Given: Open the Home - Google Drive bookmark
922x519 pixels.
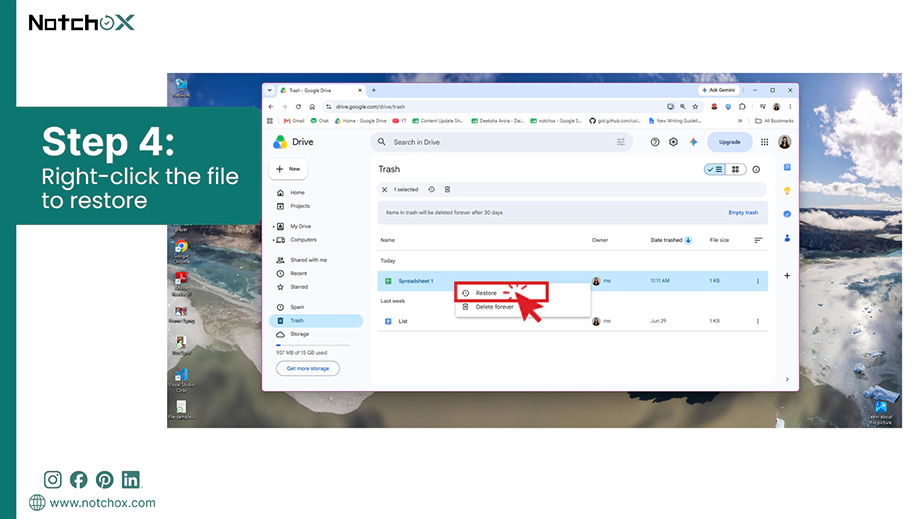Looking at the screenshot, I should pyautogui.click(x=360, y=120).
